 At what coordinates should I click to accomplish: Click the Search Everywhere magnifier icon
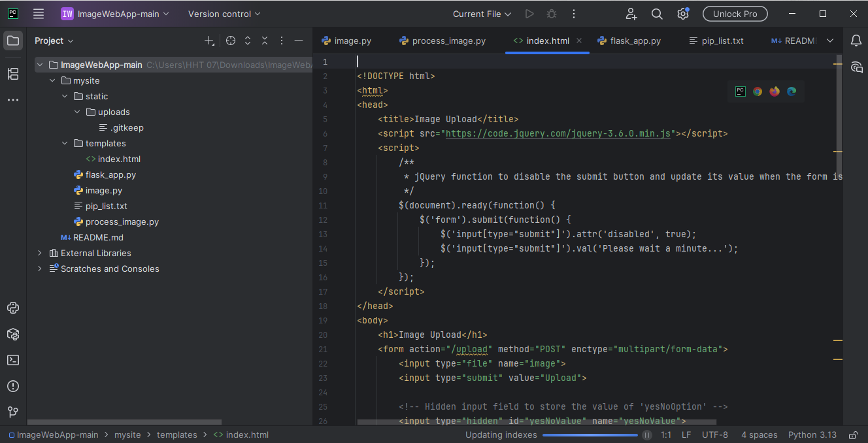pyautogui.click(x=657, y=14)
